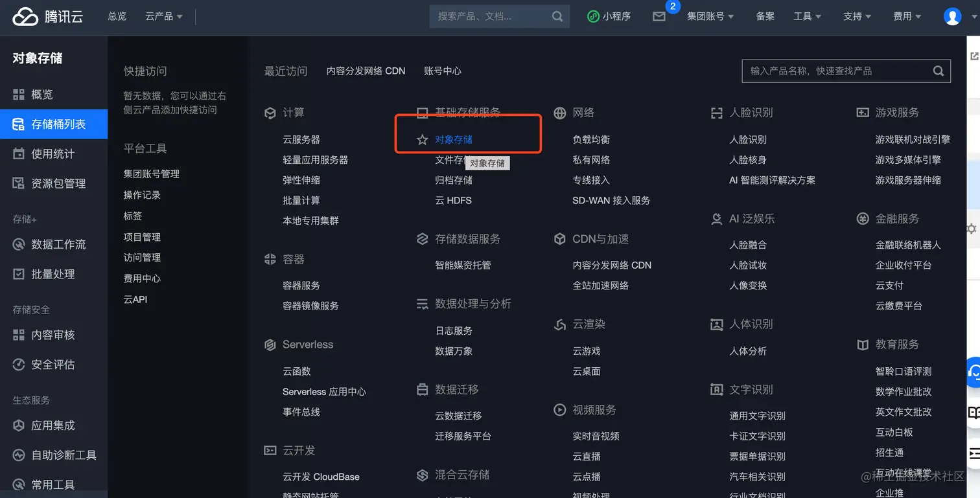Open 备案 in the top navigation

pyautogui.click(x=765, y=16)
